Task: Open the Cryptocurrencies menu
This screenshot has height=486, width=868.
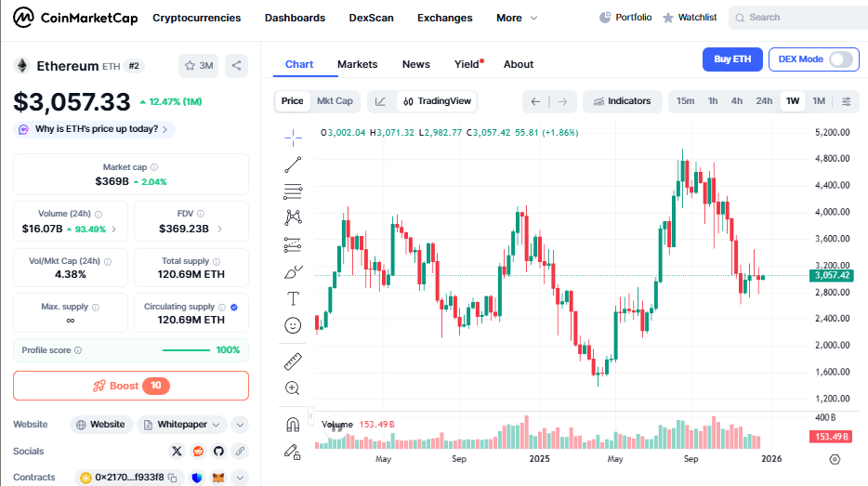Action: [x=196, y=18]
